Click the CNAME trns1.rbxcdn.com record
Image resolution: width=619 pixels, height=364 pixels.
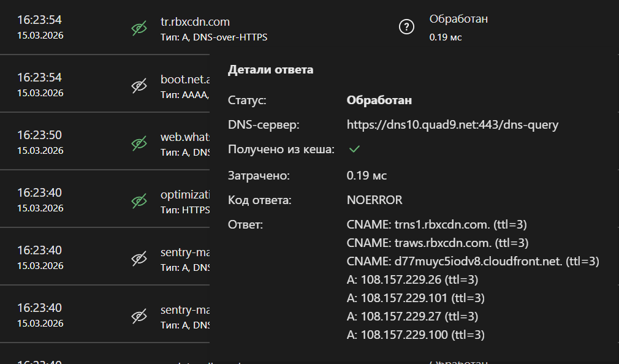[437, 224]
